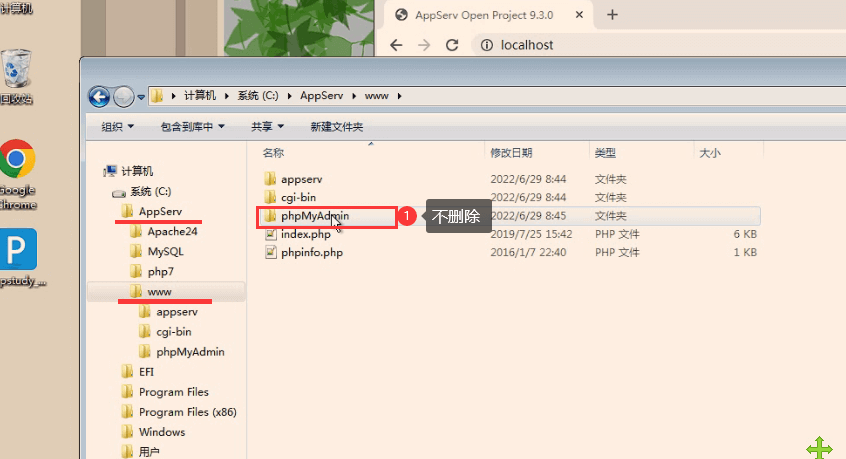Open a new tab in Chrome
The height and width of the screenshot is (459, 846).
[x=612, y=15]
